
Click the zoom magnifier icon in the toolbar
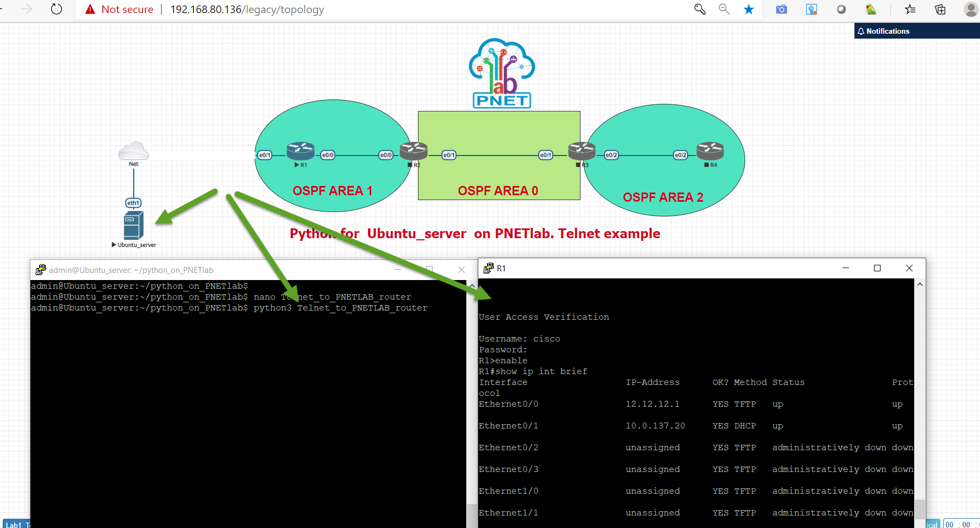tap(724, 9)
